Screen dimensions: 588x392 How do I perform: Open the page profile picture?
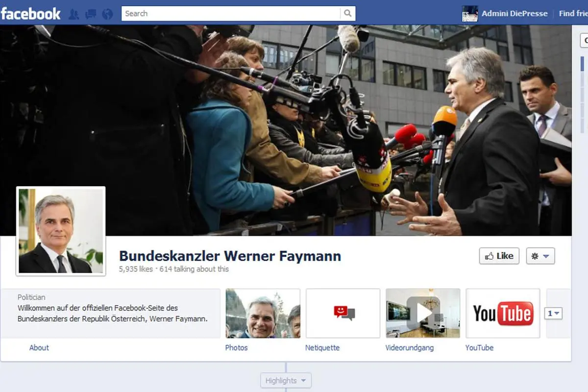tap(60, 230)
